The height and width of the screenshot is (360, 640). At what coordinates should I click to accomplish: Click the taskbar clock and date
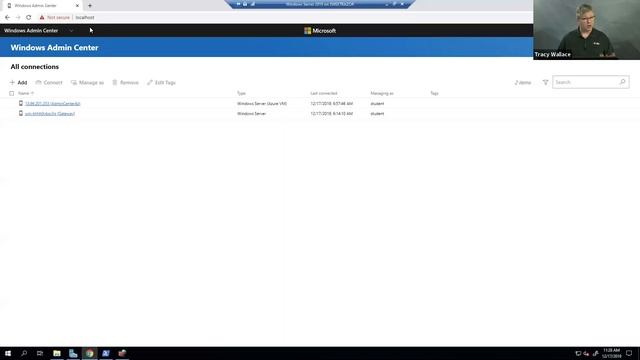(x=611, y=353)
